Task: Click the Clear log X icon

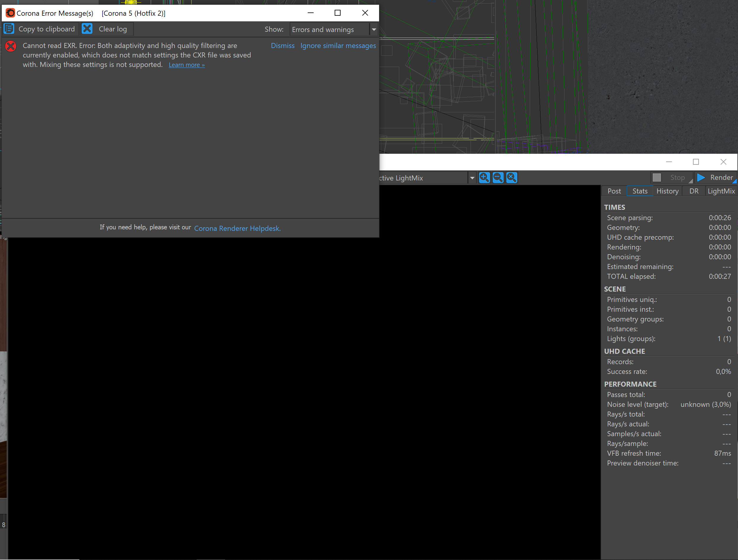Action: coord(87,29)
